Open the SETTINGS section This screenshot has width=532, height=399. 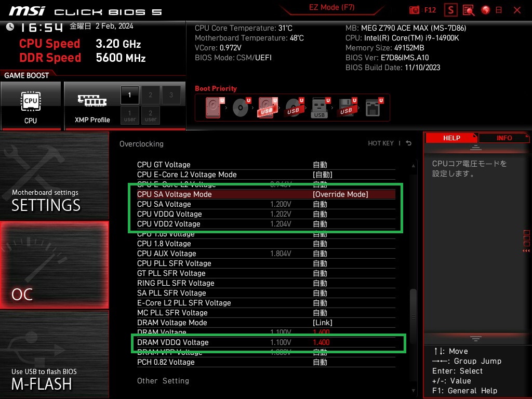pos(54,176)
